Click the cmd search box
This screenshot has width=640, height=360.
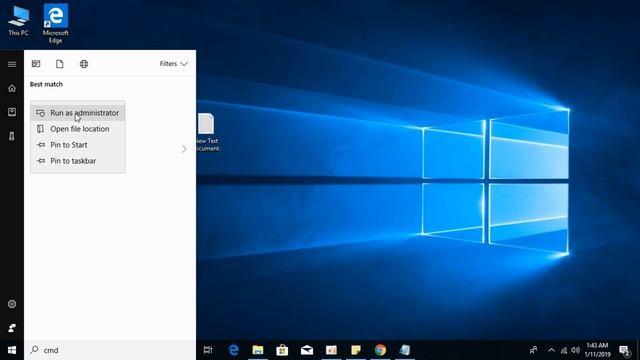click(x=110, y=350)
